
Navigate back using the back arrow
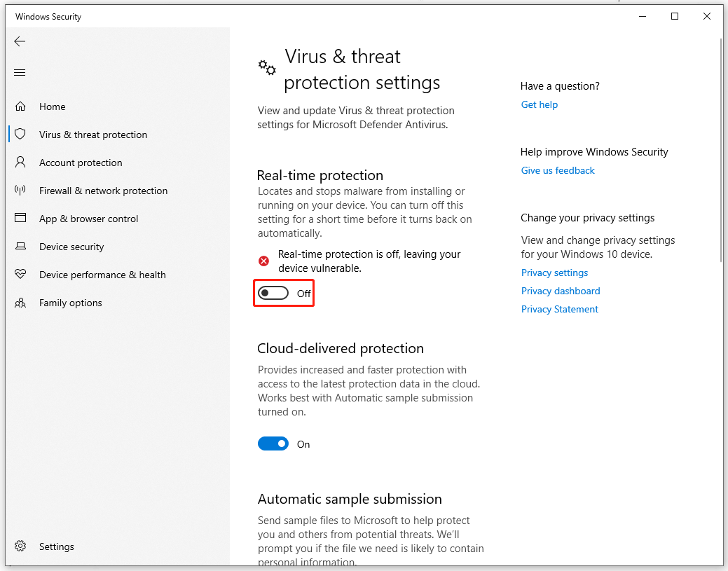[x=20, y=41]
